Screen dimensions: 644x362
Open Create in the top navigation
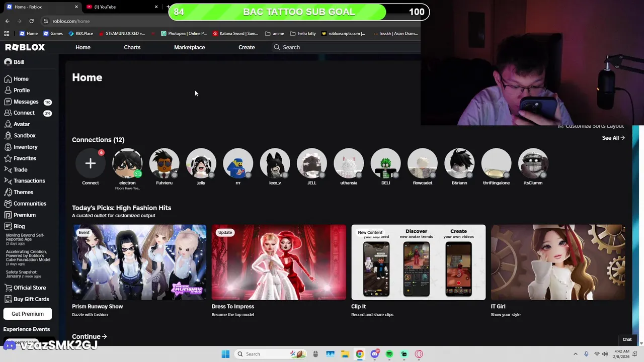247,47
